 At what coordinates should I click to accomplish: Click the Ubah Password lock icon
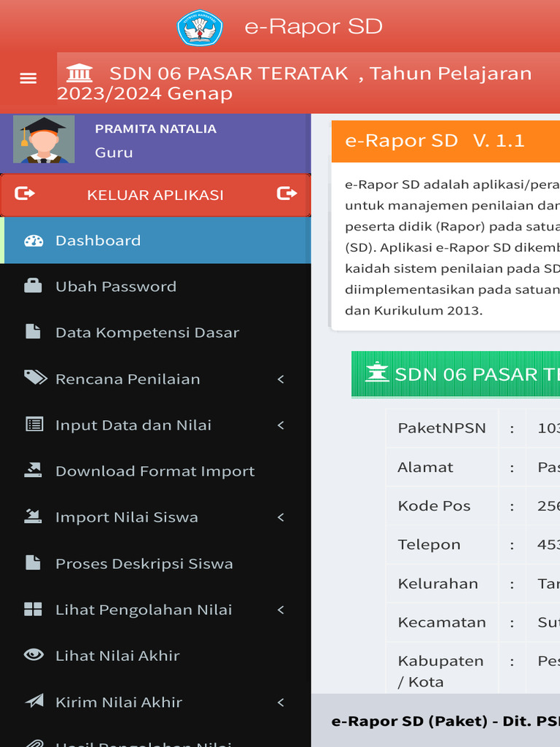pyautogui.click(x=33, y=286)
